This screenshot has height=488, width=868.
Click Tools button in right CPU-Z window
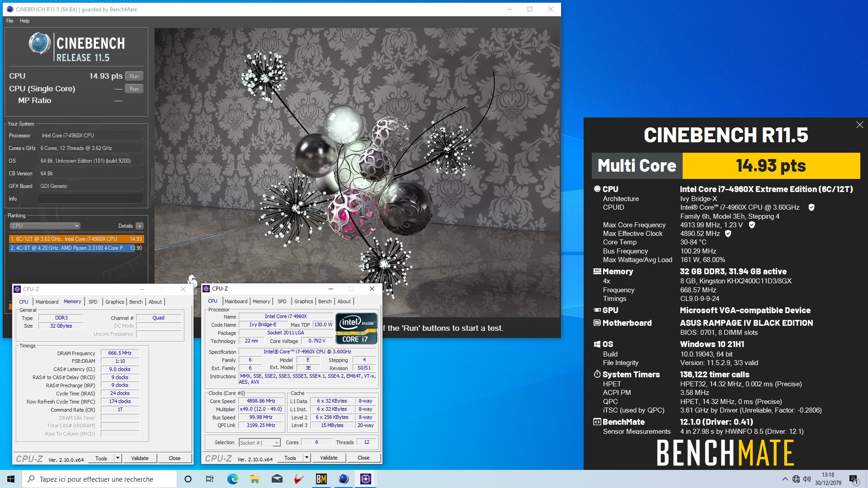pyautogui.click(x=290, y=458)
